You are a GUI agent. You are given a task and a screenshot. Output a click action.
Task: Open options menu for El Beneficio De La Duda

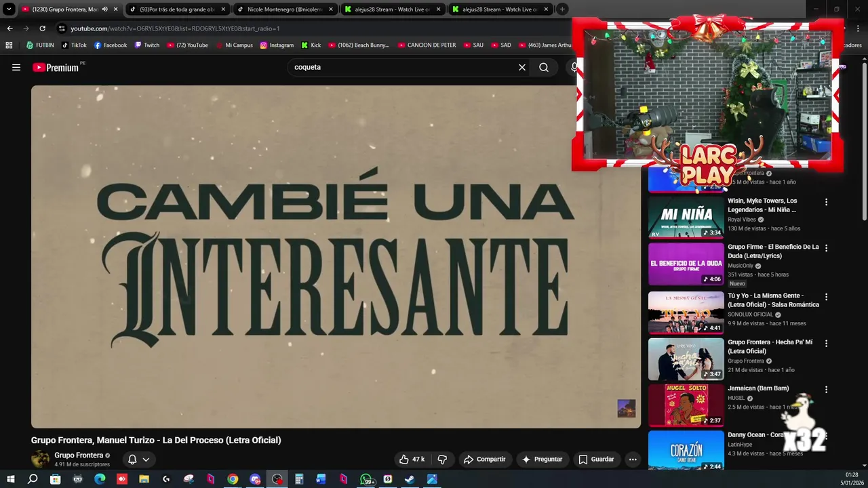pyautogui.click(x=826, y=248)
